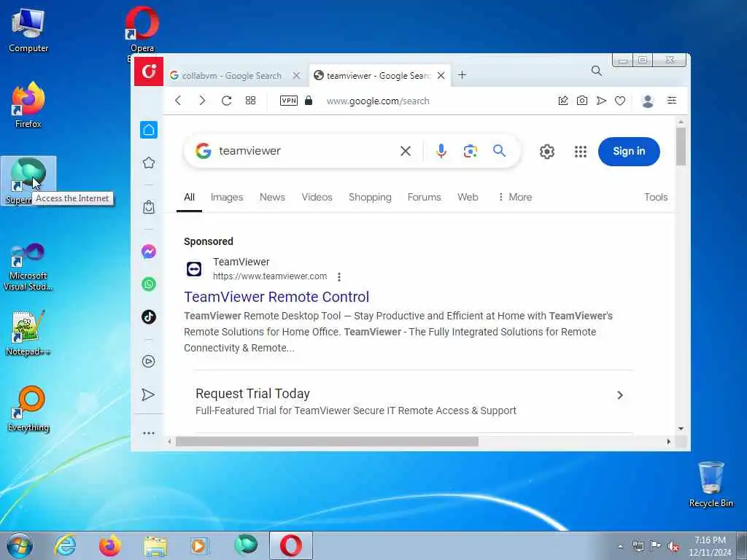Open the Request Trial Today sitelink
Viewport: 747px width, 560px height.
pos(252,394)
